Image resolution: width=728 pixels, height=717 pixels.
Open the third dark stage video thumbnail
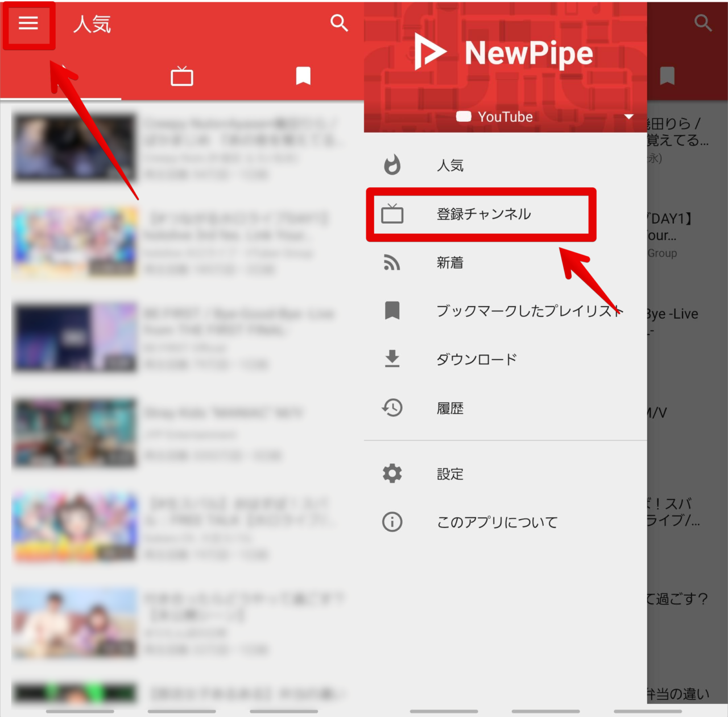point(75,337)
